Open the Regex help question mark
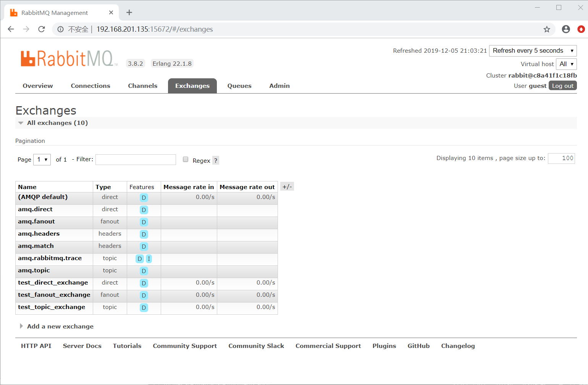Viewport: 588px width, 385px height. [x=216, y=160]
